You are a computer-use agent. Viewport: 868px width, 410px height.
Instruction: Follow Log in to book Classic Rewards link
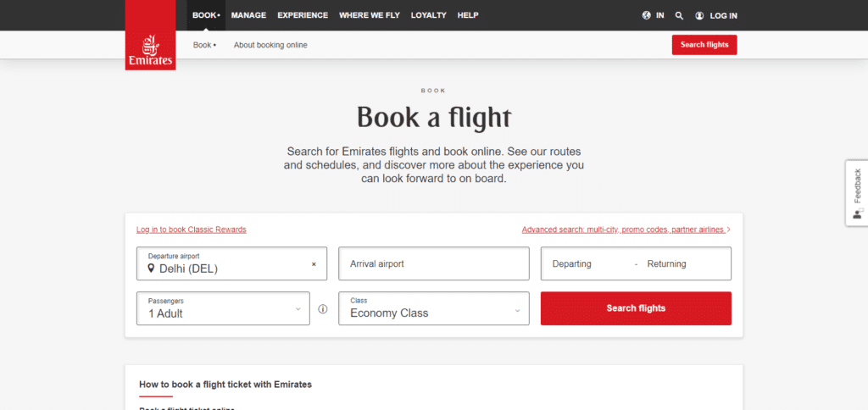[x=191, y=230]
